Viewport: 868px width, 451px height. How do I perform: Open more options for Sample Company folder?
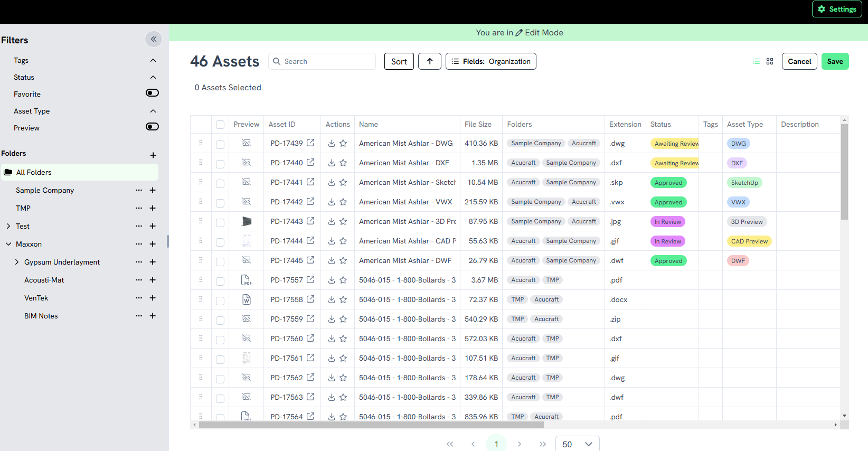coord(139,190)
